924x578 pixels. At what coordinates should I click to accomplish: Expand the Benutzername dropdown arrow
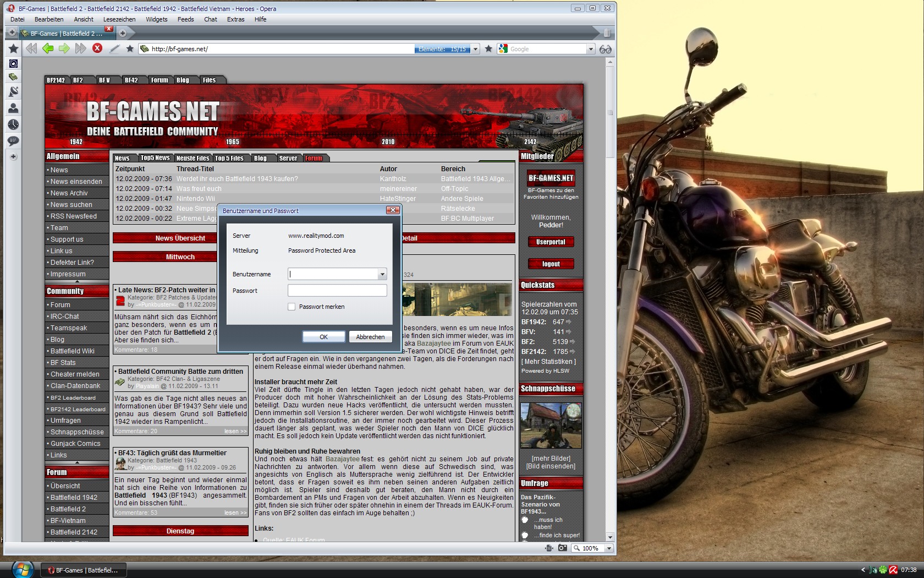coord(382,274)
